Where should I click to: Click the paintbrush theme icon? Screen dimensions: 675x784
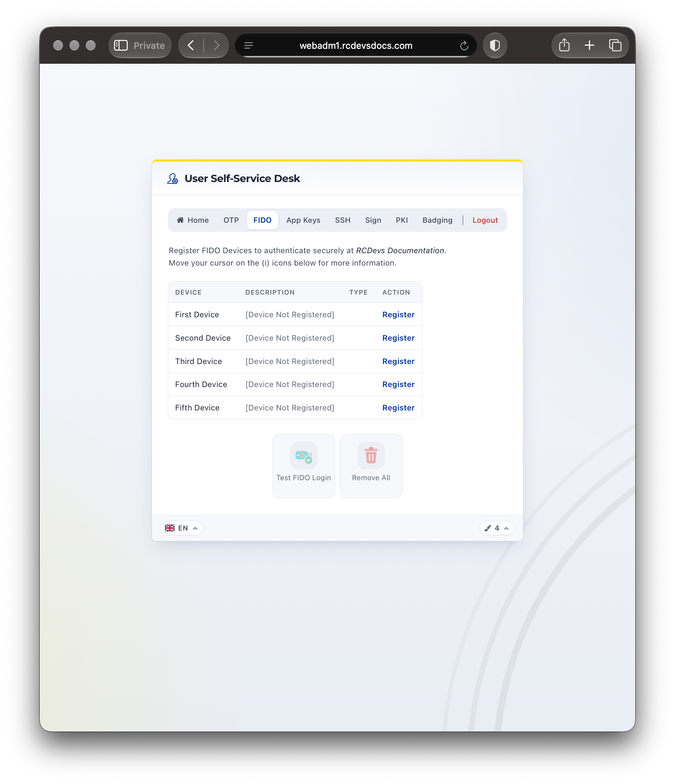pyautogui.click(x=488, y=528)
